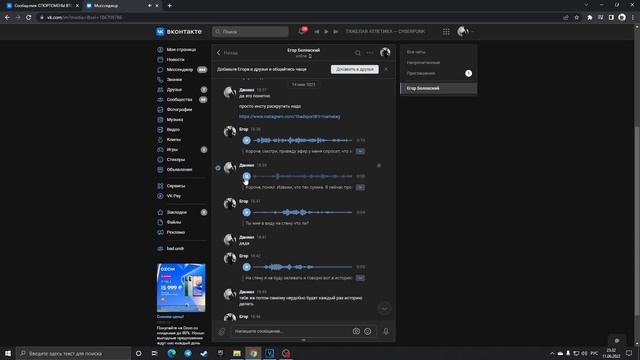Attach a file with the paperclip icon
This screenshot has height=360, width=640.
222,331
